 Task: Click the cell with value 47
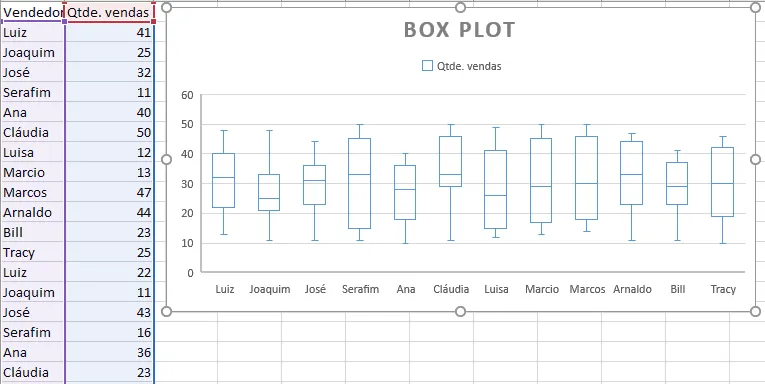tap(109, 192)
